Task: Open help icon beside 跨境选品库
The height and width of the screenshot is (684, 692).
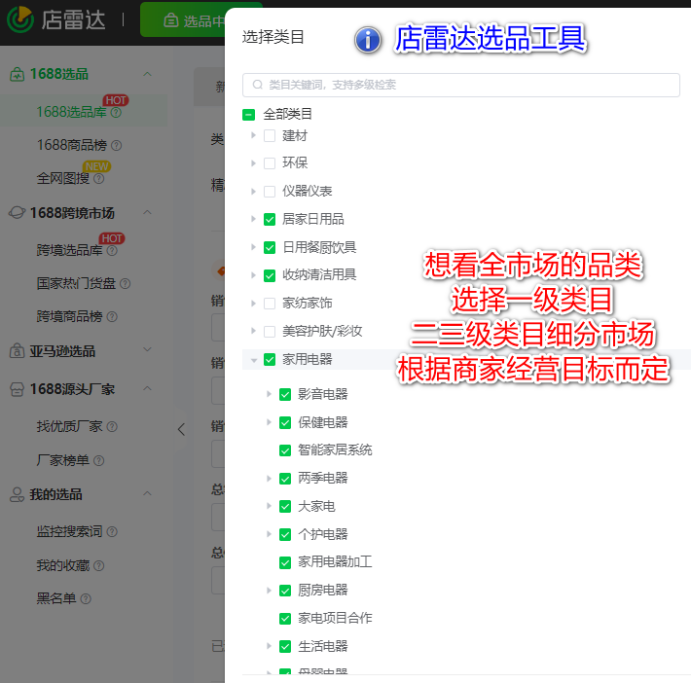Action: [112, 251]
